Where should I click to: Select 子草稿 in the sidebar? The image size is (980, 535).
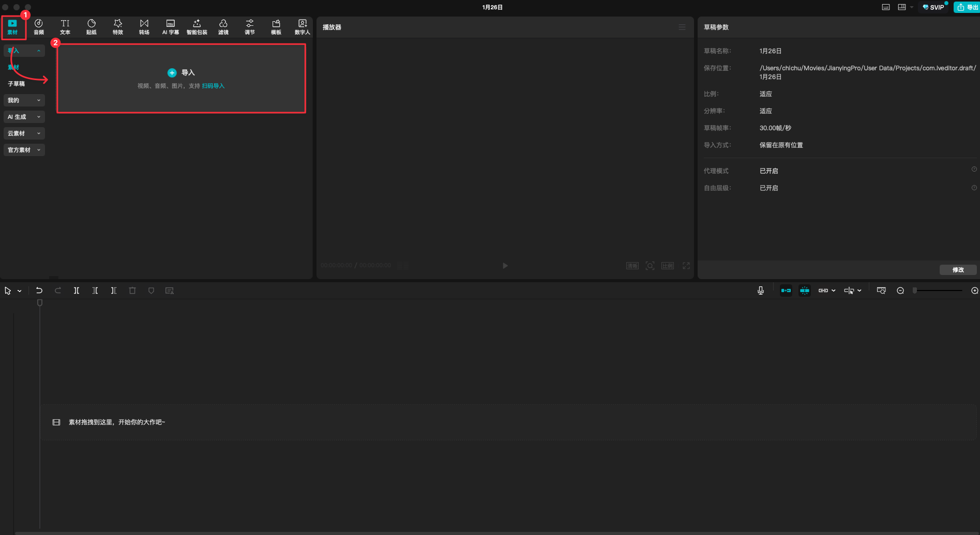16,84
